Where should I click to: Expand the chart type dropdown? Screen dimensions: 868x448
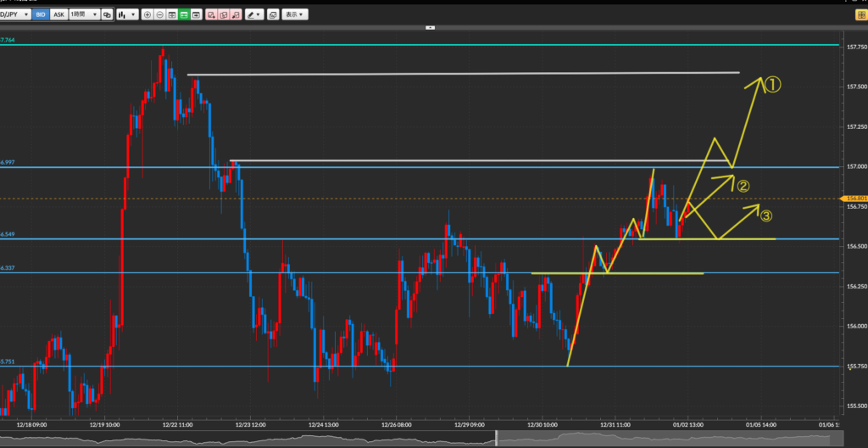coord(127,14)
